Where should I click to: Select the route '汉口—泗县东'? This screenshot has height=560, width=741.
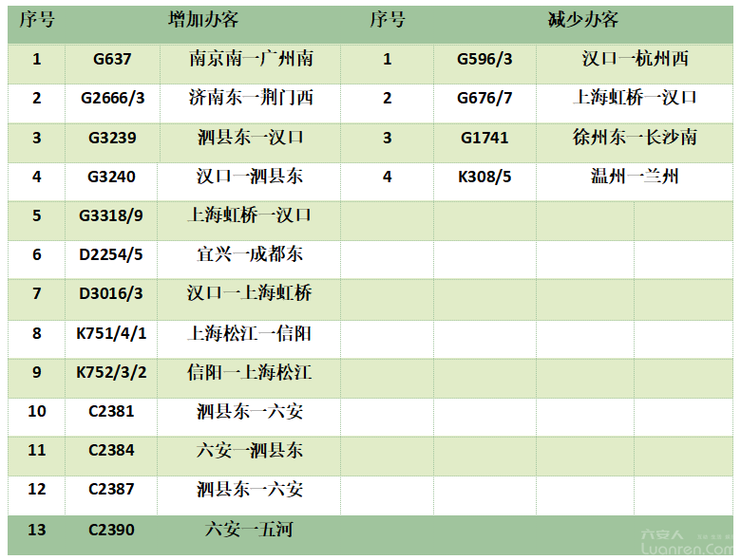coord(250,177)
